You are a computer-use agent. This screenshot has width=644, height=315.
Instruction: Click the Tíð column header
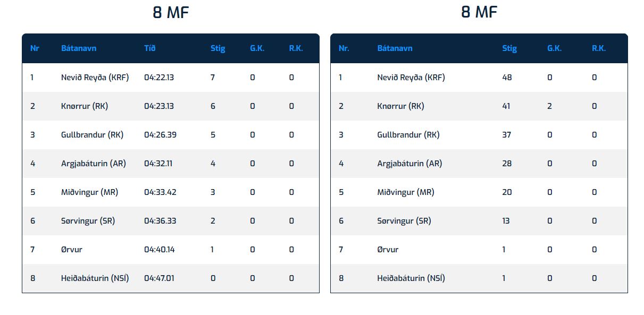pos(149,48)
